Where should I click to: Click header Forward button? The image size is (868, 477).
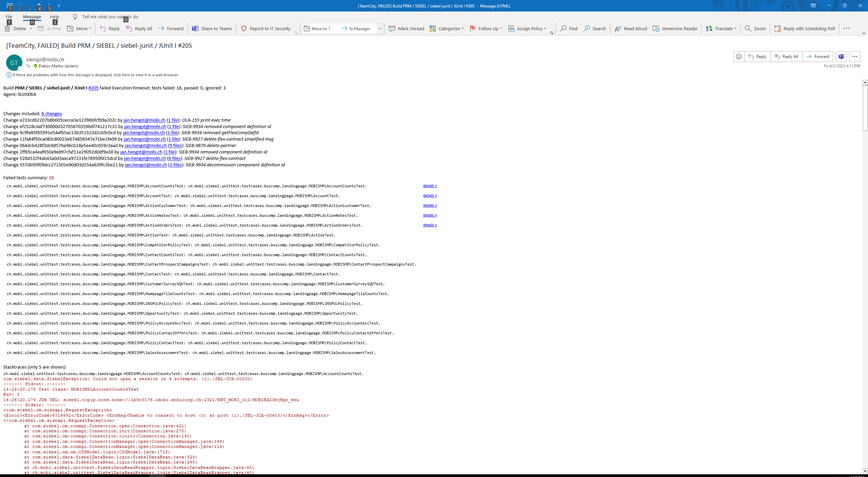point(817,57)
